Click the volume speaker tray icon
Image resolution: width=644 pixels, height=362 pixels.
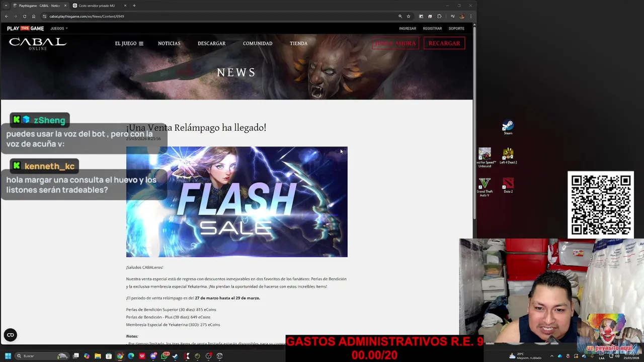point(617,356)
